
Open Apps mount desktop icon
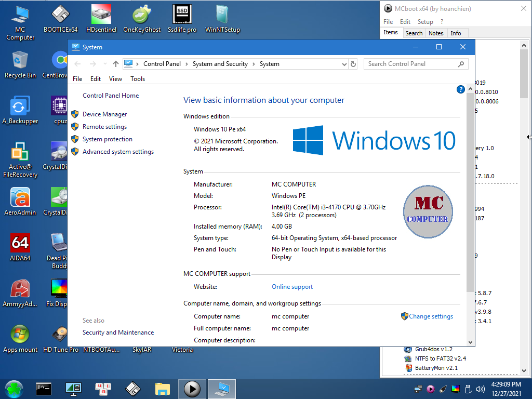[20, 339]
